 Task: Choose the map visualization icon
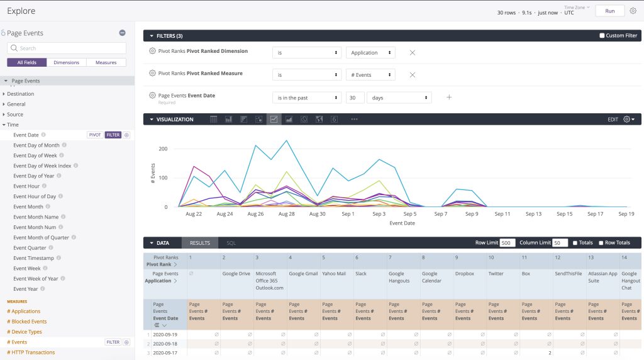319,119
